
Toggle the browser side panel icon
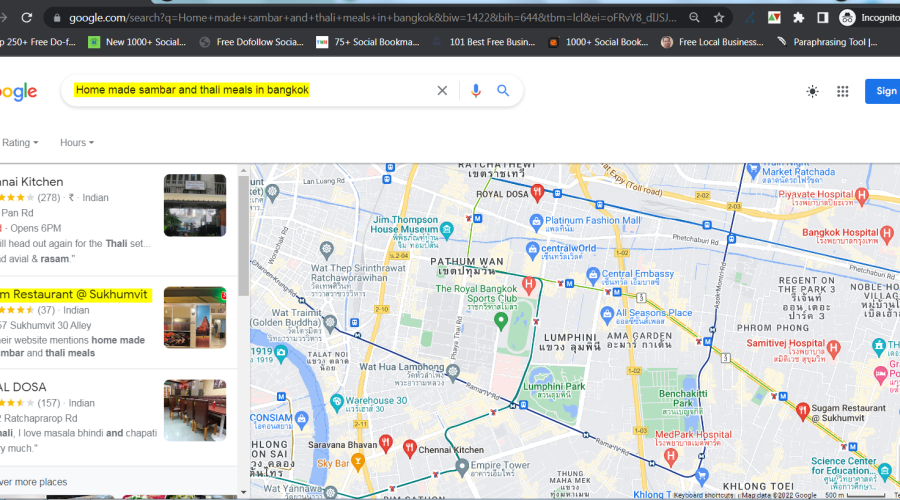point(822,18)
